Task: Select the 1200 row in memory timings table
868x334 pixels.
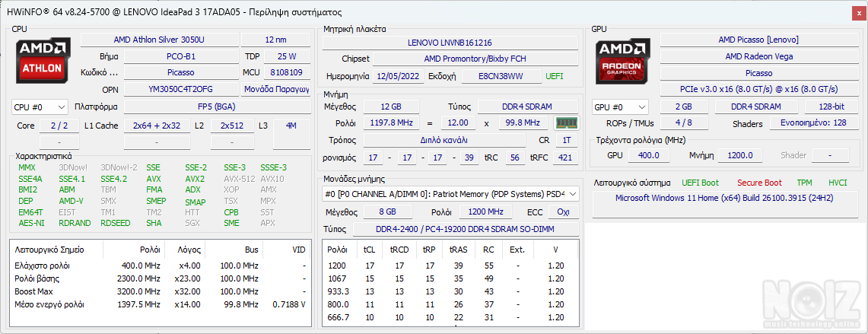Action: pos(450,266)
